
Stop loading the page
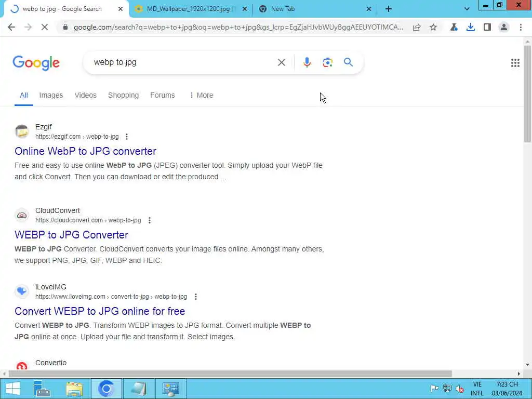(45, 27)
